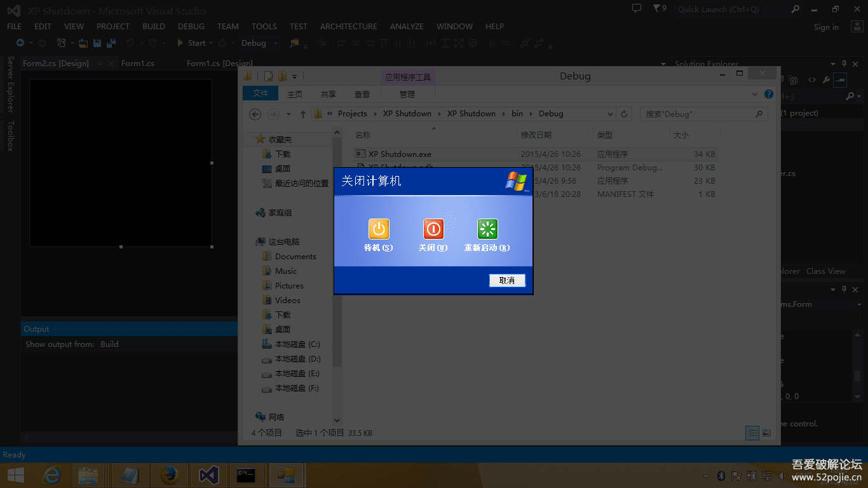The image size is (868, 488).
Task: Open Firefox from the taskbar
Action: [169, 475]
